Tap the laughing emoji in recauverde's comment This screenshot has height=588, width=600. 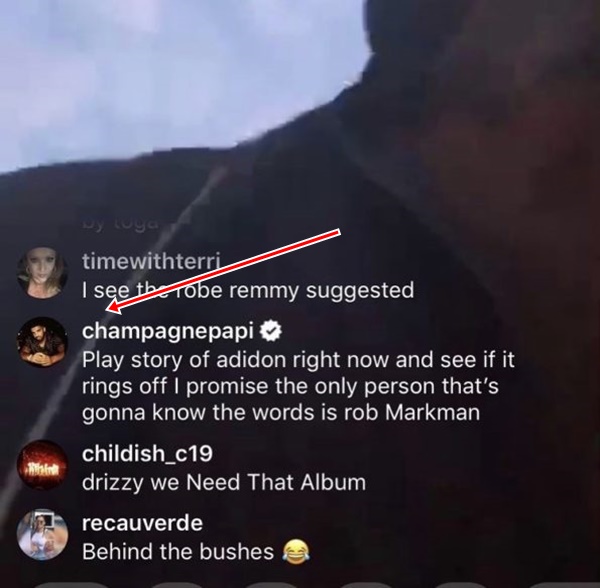[x=296, y=552]
